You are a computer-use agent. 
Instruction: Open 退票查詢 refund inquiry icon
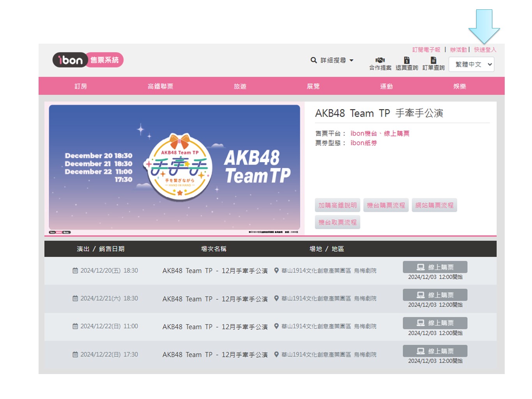coord(407,60)
